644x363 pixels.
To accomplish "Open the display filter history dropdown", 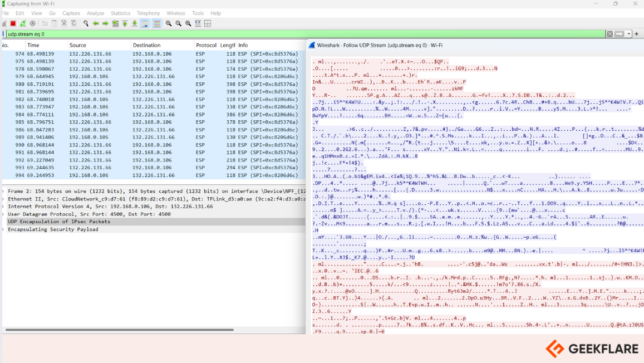I will click(629, 34).
